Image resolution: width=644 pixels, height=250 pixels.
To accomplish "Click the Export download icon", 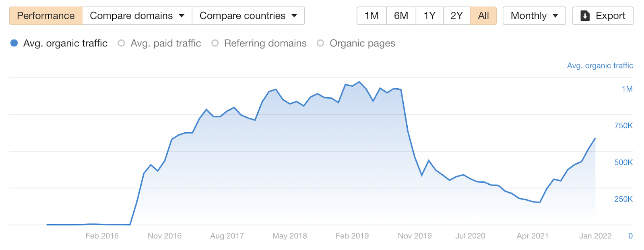I will coord(584,16).
